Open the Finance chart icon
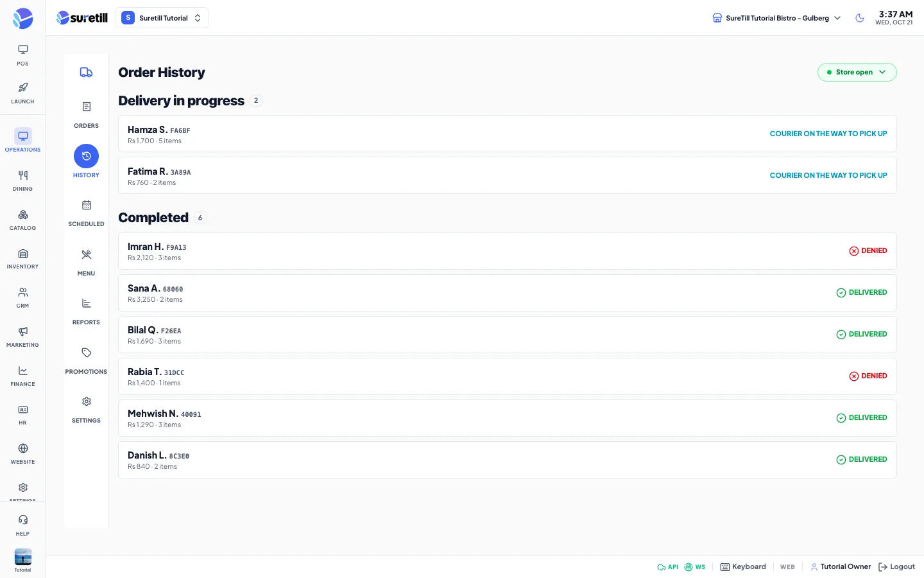Viewport: 924px width, 578px height. (x=22, y=371)
